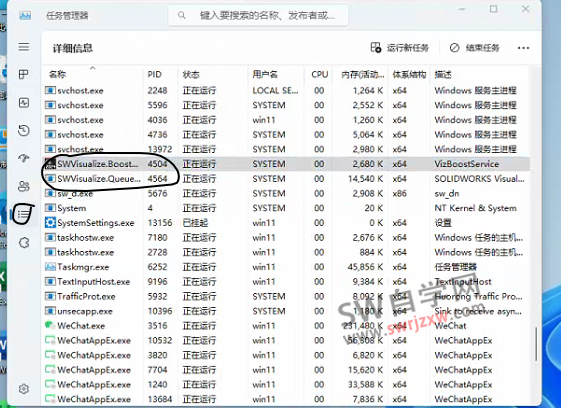Click icon of taskhostw.exe PID 7180
561x408 pixels.
click(x=50, y=237)
